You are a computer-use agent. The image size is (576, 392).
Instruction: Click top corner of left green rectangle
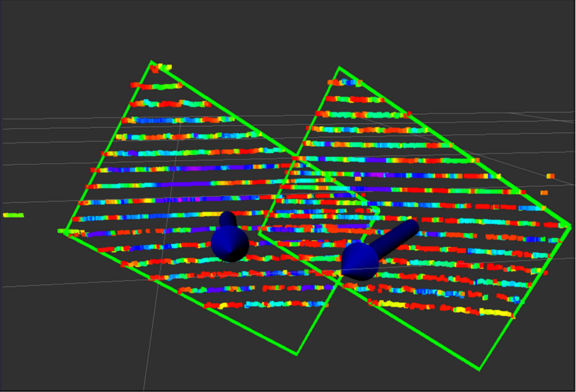point(151,62)
